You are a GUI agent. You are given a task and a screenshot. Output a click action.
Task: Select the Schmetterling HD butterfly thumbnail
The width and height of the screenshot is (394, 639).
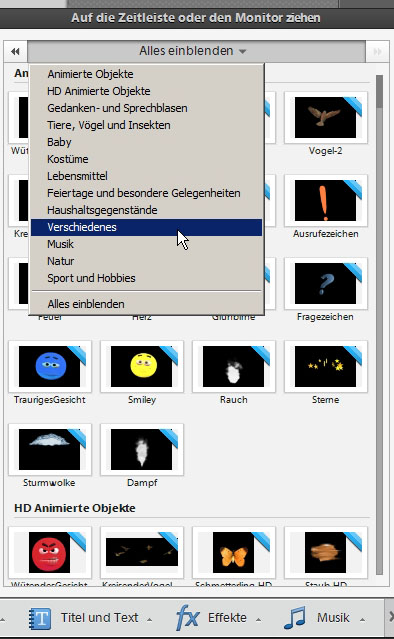coord(233,553)
